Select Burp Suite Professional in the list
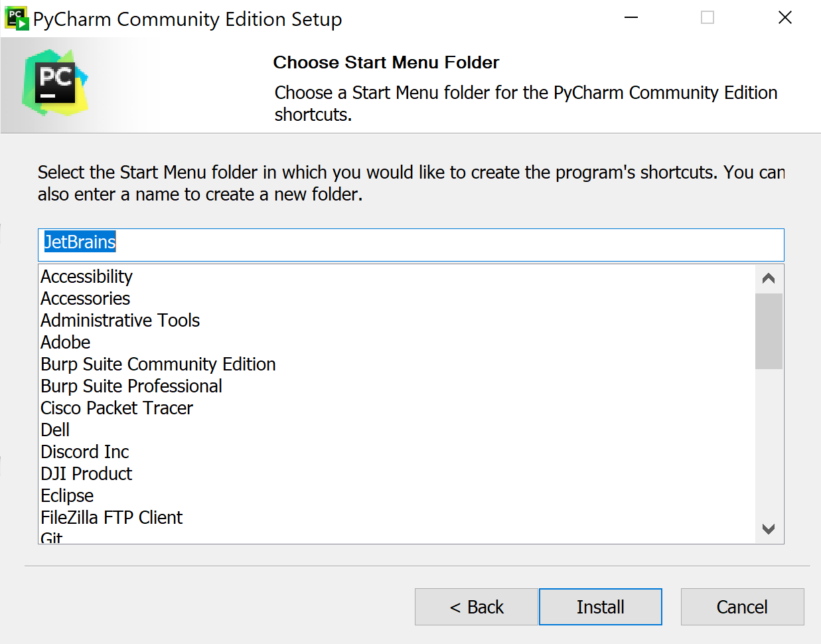 (x=131, y=386)
